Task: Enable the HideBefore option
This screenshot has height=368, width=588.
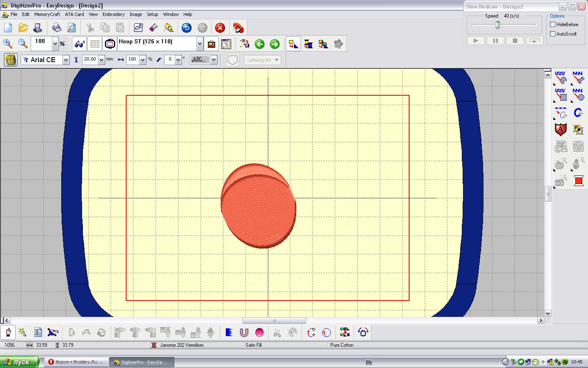Action: [x=553, y=25]
